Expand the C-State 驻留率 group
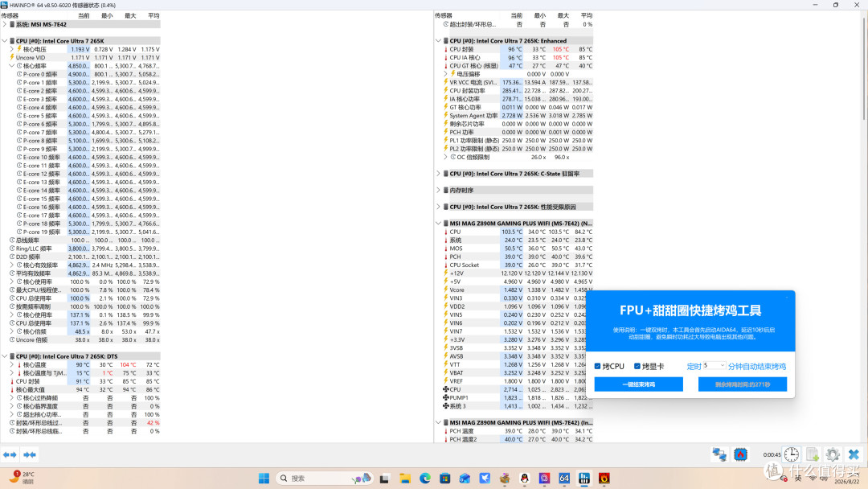The height and width of the screenshot is (489, 868). coord(439,174)
